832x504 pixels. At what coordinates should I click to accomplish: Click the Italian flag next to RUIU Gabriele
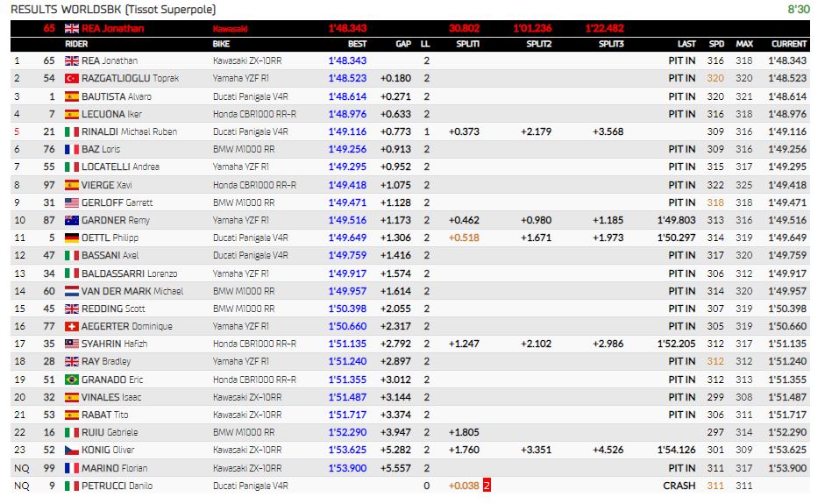click(72, 432)
